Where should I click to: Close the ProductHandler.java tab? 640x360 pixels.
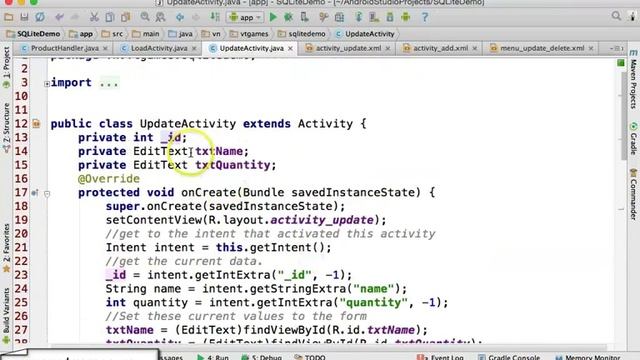pyautogui.click(x=105, y=48)
